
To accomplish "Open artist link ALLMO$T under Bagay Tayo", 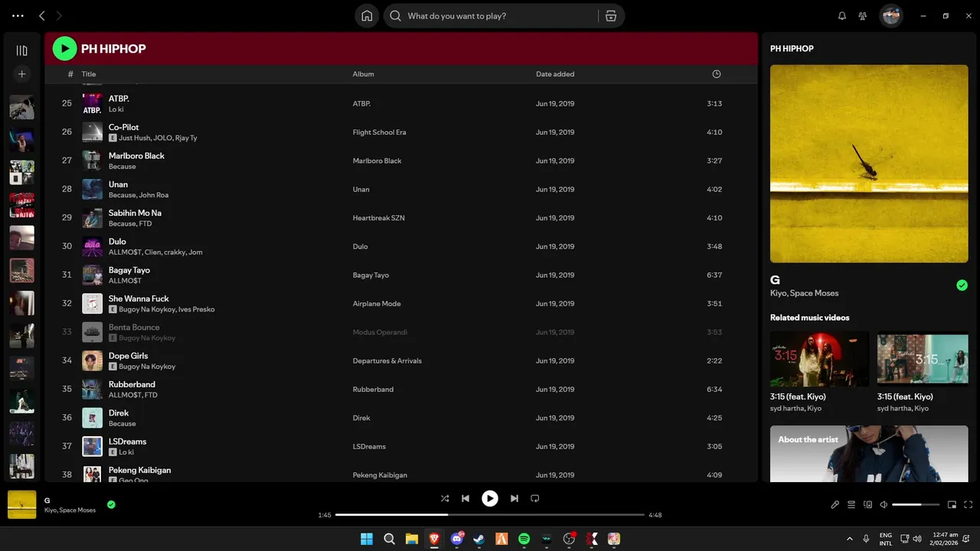I will (x=125, y=281).
